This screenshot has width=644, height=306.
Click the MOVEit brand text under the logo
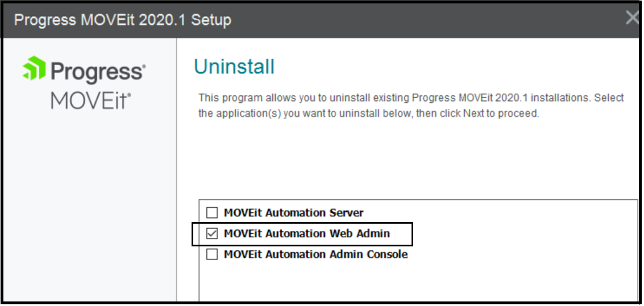[91, 101]
